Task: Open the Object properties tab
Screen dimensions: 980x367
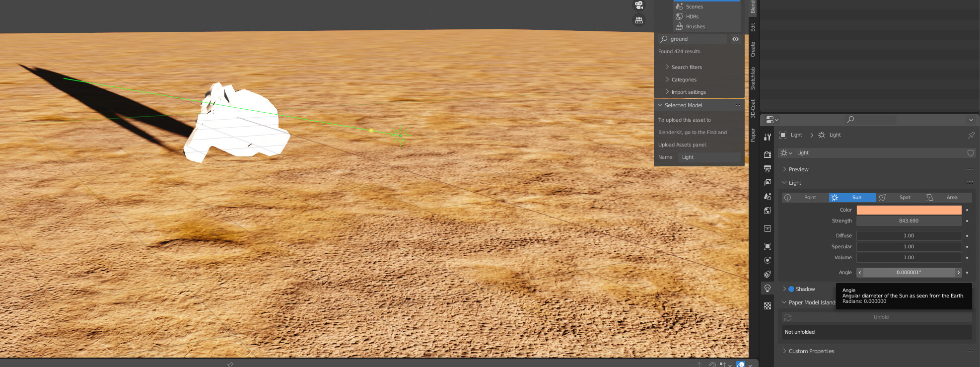Action: tap(768, 246)
